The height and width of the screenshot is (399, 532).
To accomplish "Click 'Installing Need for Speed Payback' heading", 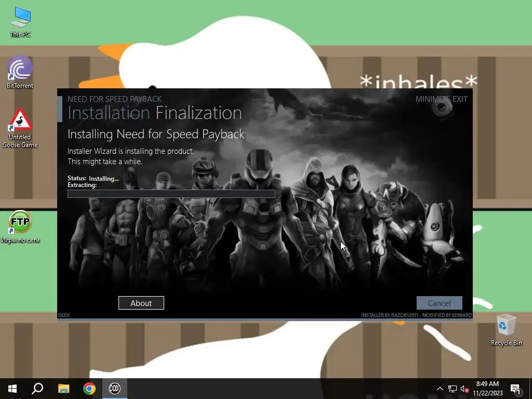I will coord(156,135).
